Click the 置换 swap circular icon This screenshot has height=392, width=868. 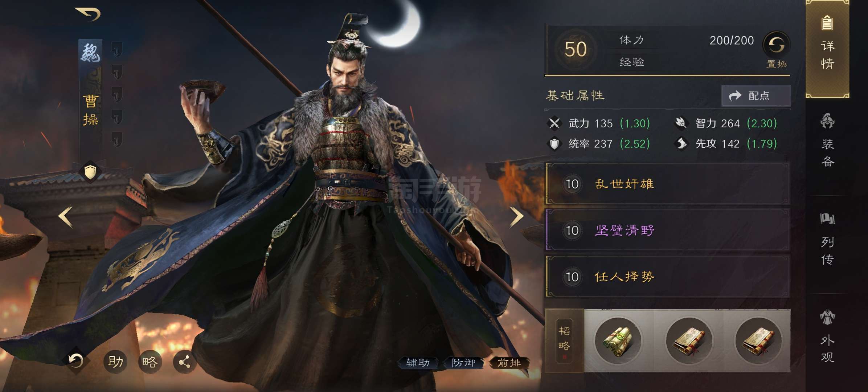[777, 45]
